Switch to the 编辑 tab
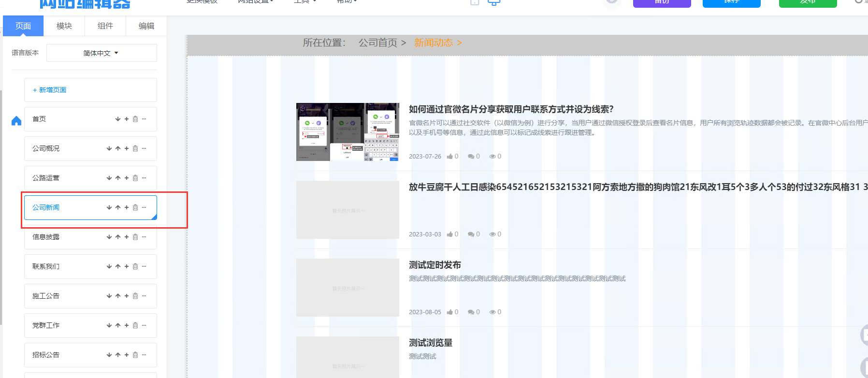Screen dimensions: 868x378 pyautogui.click(x=146, y=26)
